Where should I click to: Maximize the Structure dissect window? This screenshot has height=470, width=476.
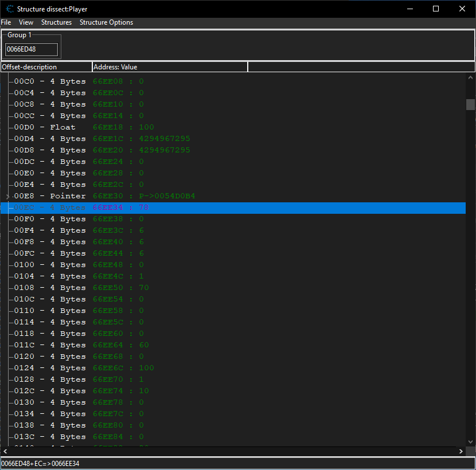tap(436, 9)
